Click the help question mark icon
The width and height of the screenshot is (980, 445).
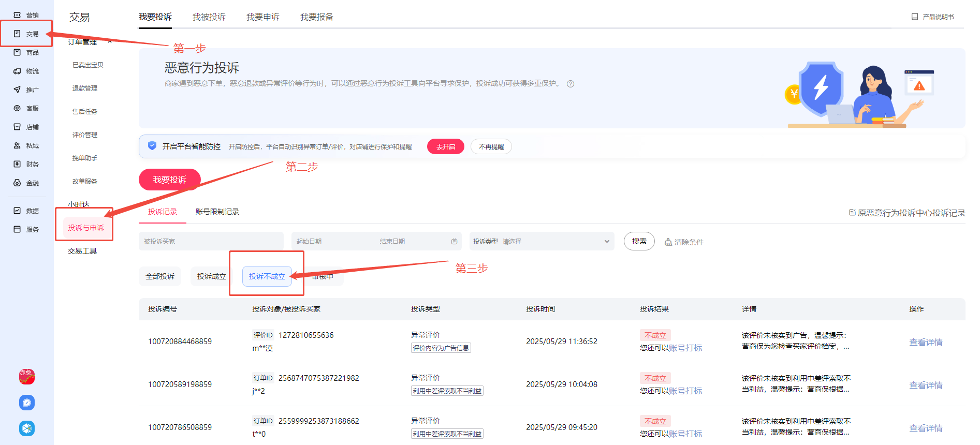pos(571,84)
